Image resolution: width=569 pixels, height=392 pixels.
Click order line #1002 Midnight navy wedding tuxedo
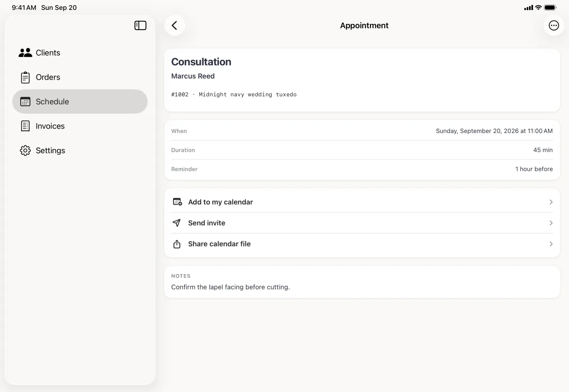point(234,95)
